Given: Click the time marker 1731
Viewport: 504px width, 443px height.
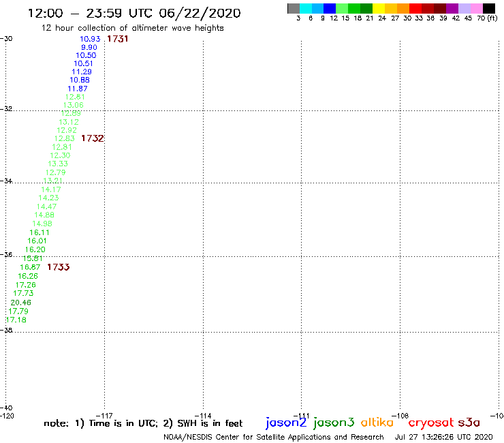Looking at the screenshot, I should coord(118,39).
